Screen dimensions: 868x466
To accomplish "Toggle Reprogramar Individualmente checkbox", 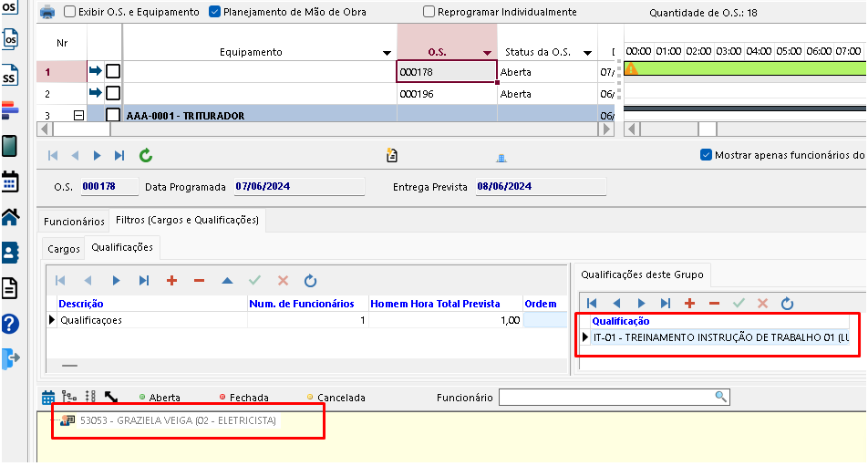I will (429, 12).
